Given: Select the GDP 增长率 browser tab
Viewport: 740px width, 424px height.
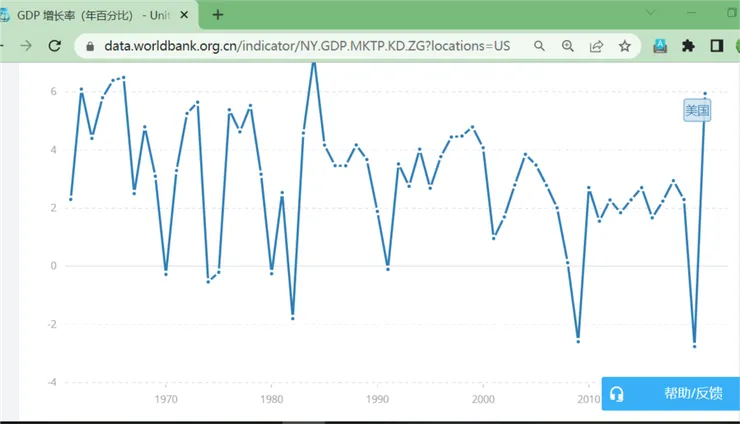Looking at the screenshot, I should (x=99, y=15).
